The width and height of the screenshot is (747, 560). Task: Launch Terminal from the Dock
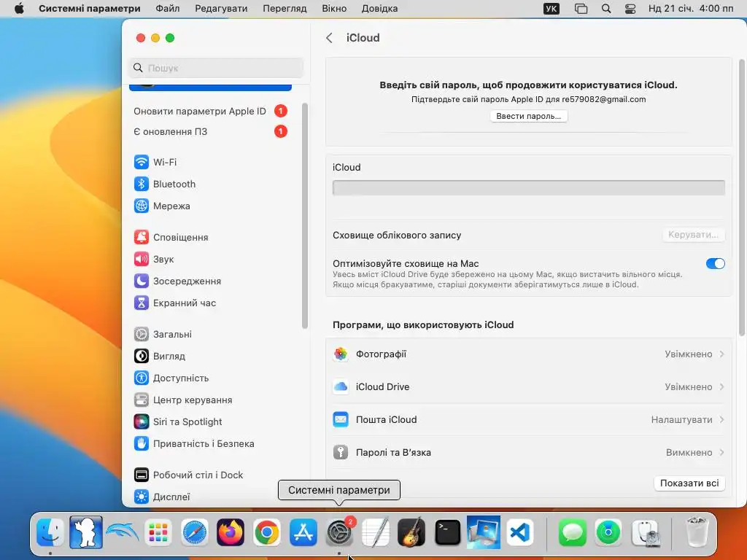click(x=448, y=532)
